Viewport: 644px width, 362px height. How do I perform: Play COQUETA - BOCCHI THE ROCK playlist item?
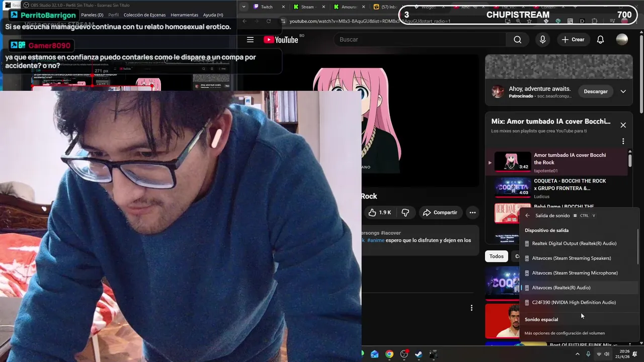coord(557,188)
